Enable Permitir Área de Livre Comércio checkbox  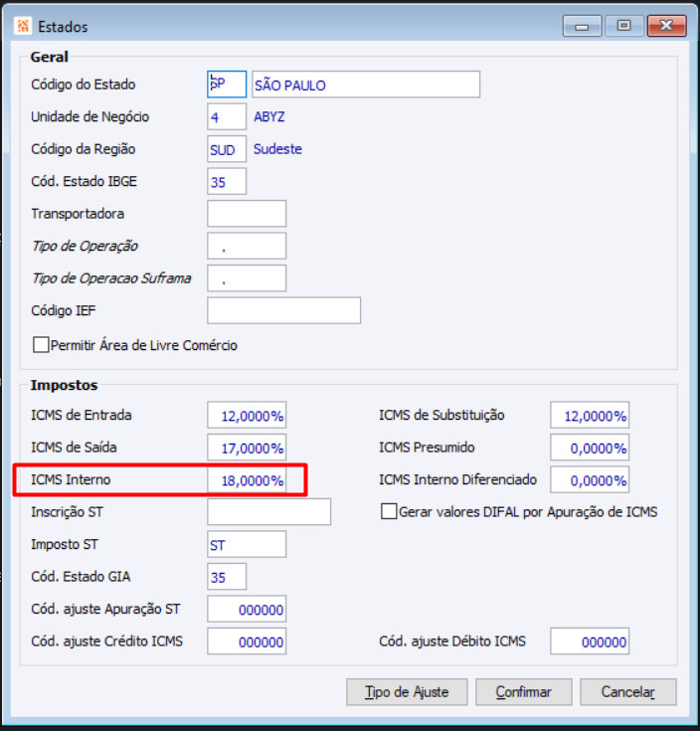coord(42,346)
